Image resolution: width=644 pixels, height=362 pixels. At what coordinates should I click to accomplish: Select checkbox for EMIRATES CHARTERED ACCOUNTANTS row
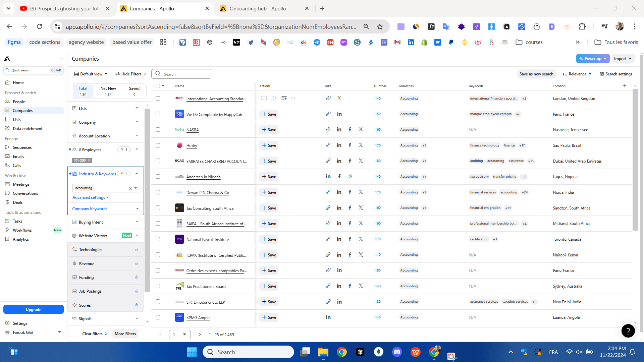(x=158, y=161)
